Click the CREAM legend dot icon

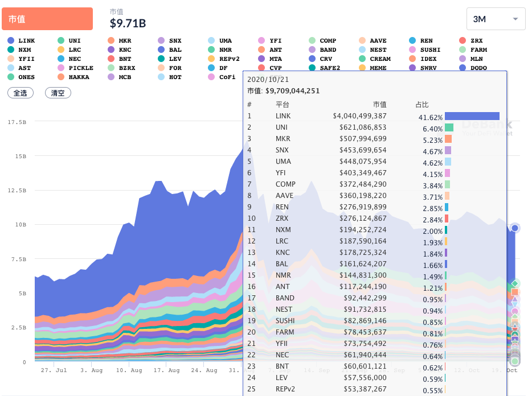[362, 59]
